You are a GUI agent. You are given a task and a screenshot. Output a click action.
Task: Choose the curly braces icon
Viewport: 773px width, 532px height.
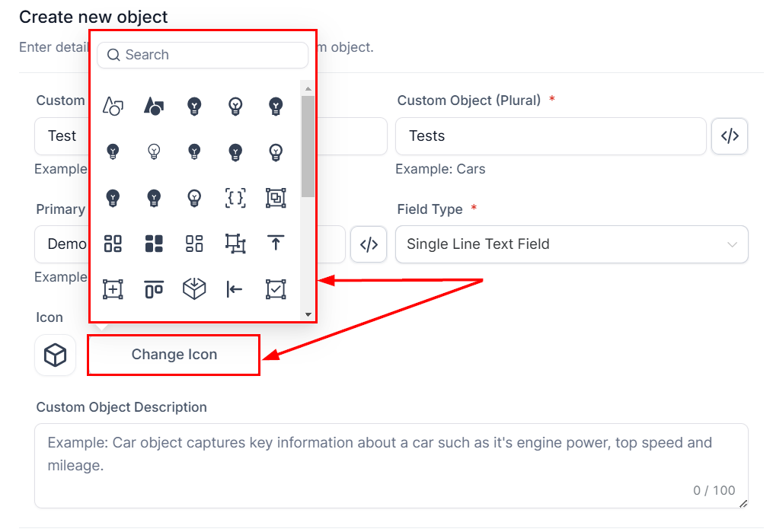pos(235,198)
